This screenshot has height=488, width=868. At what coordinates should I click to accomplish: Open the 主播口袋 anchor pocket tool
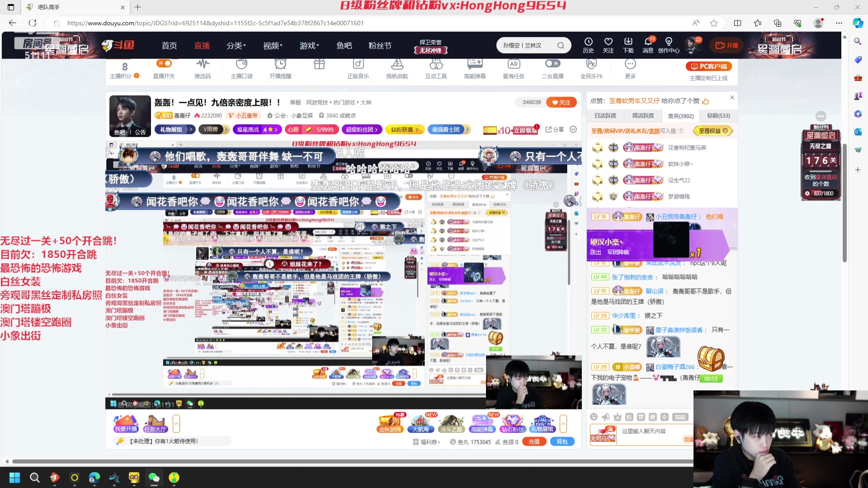click(x=242, y=65)
